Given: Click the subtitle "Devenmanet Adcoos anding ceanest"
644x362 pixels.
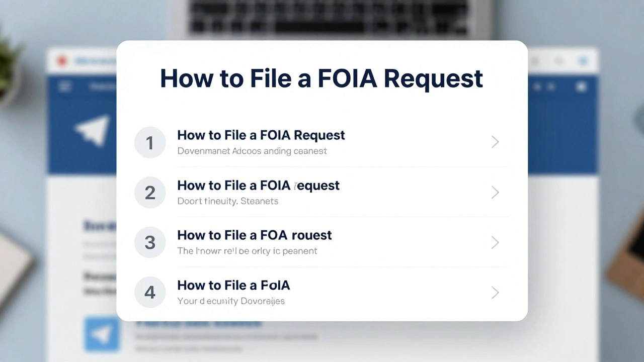Looking at the screenshot, I should pyautogui.click(x=252, y=151).
